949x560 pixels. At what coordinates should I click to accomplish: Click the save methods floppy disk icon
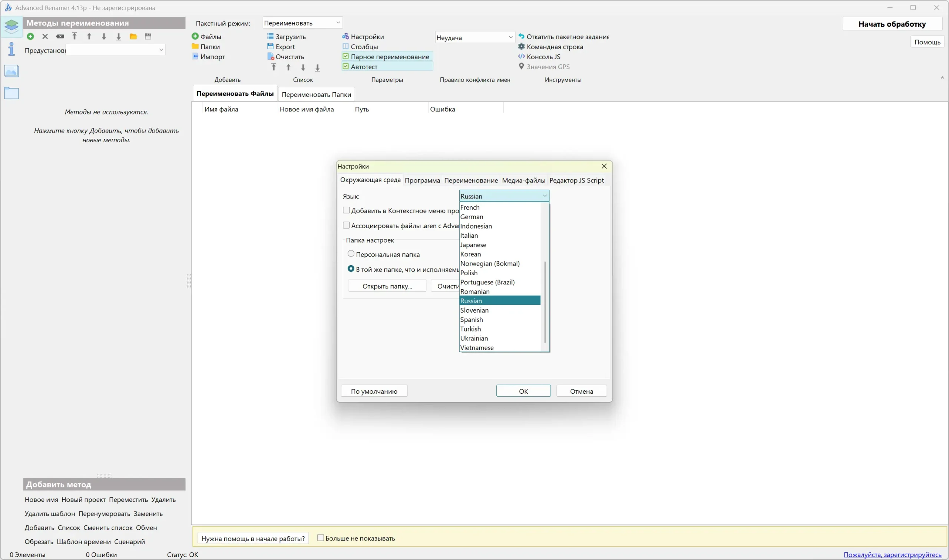[148, 37]
